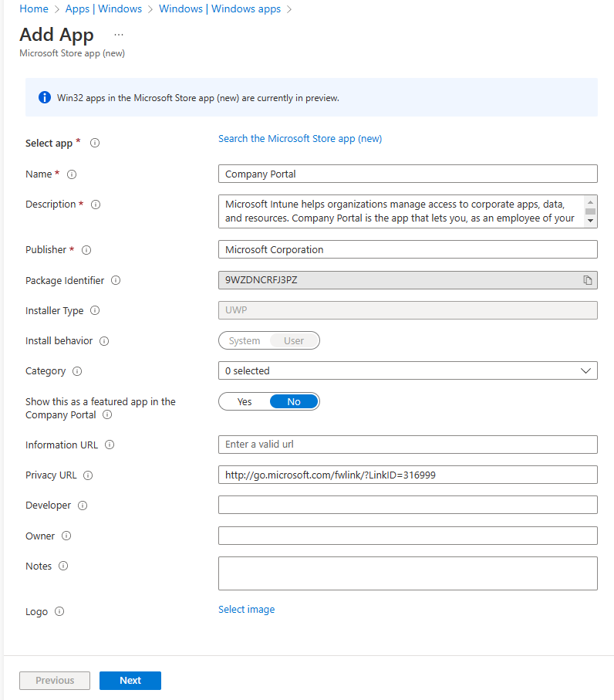614x700 pixels.
Task: Show the info tooltip for Owner
Action: click(66, 536)
